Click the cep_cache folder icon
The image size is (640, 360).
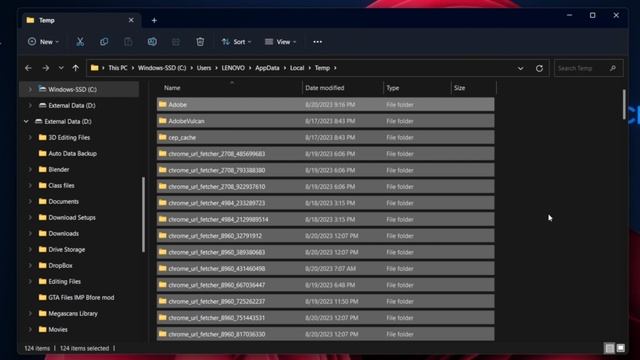(162, 137)
